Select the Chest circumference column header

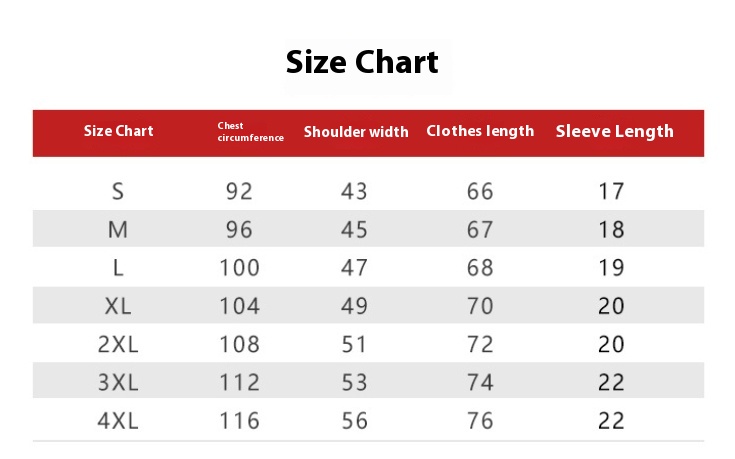coord(250,132)
